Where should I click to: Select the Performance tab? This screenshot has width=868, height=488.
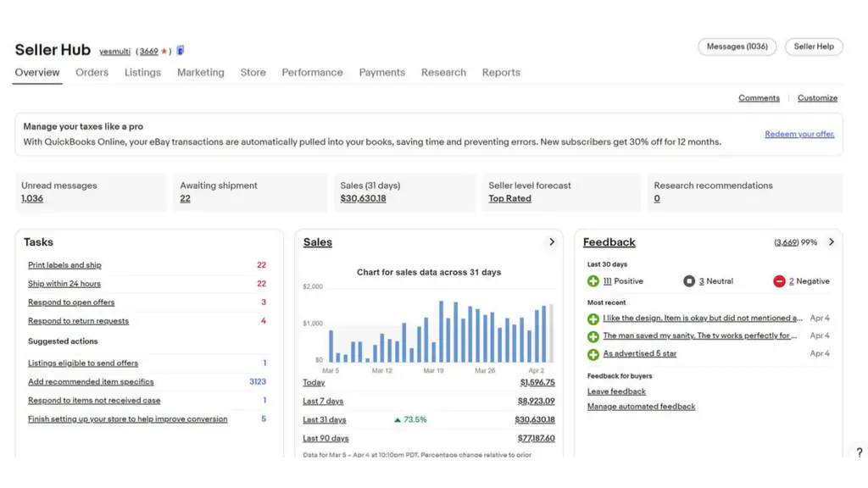click(312, 73)
